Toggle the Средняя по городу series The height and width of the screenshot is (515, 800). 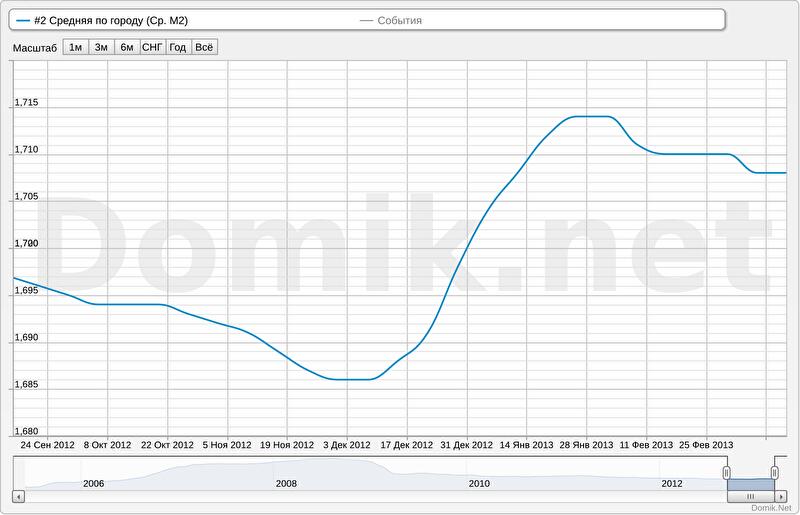[110, 20]
